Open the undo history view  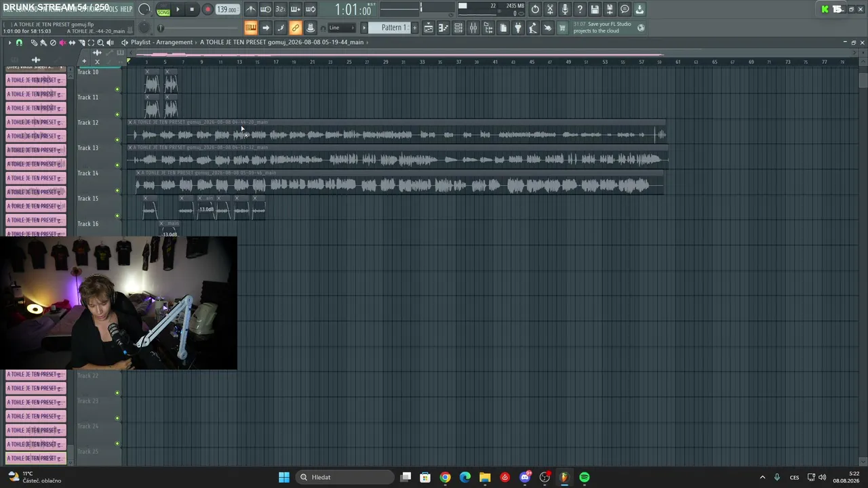point(535,9)
